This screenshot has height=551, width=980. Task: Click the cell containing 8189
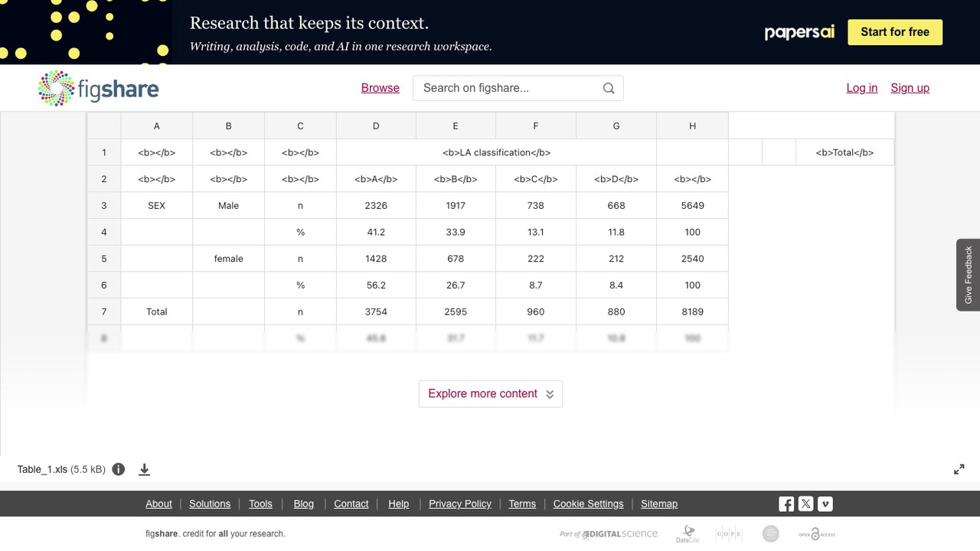click(692, 311)
